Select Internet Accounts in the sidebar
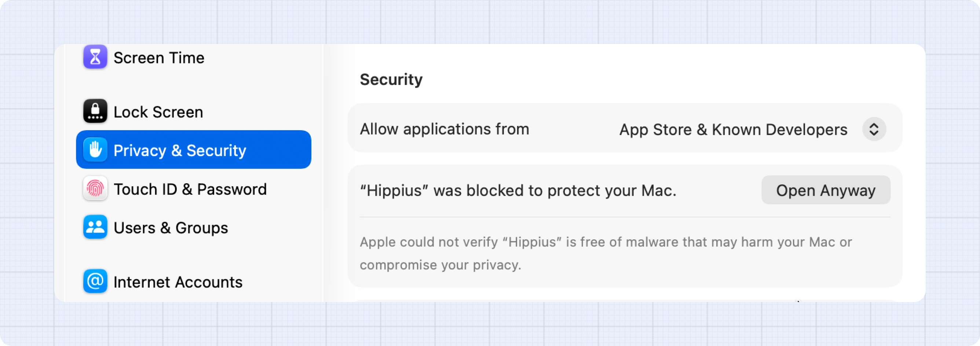Viewport: 980px width, 346px height. [177, 281]
